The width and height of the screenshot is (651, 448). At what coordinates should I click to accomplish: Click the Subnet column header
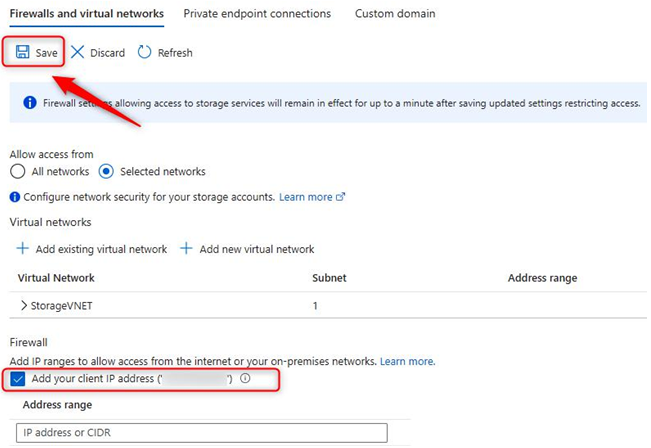point(329,278)
